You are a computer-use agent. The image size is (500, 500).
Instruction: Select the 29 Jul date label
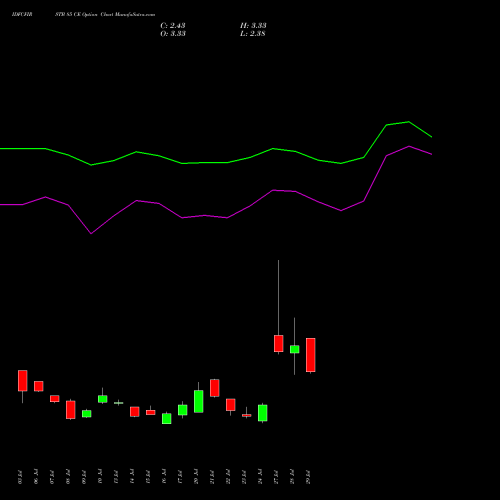coord(308,477)
